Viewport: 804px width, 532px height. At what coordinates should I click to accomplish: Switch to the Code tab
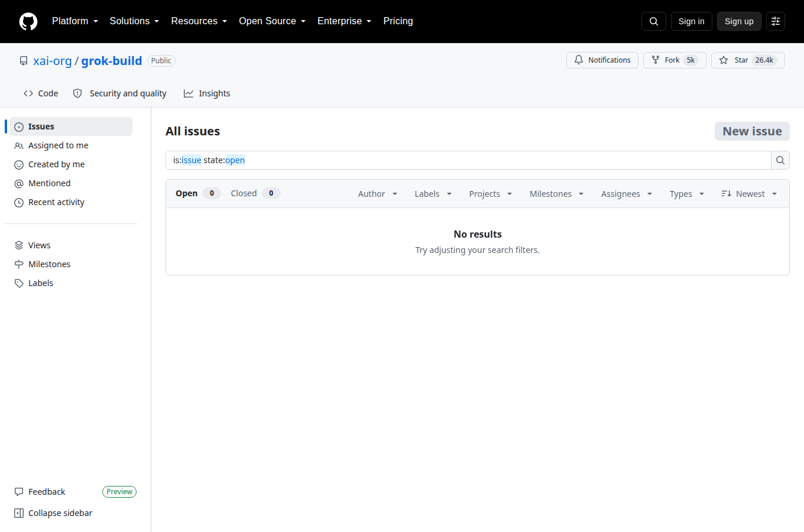[41, 93]
